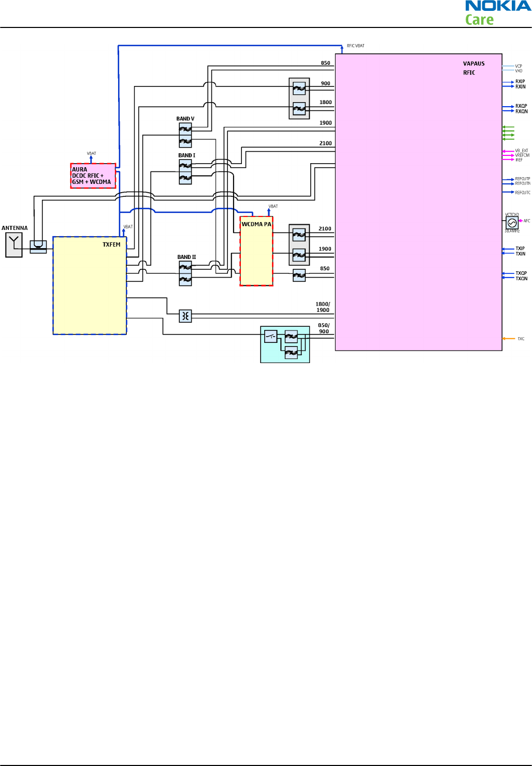The image size is (532, 766).
Task: Click the VXO signal label
Action: 519,71
